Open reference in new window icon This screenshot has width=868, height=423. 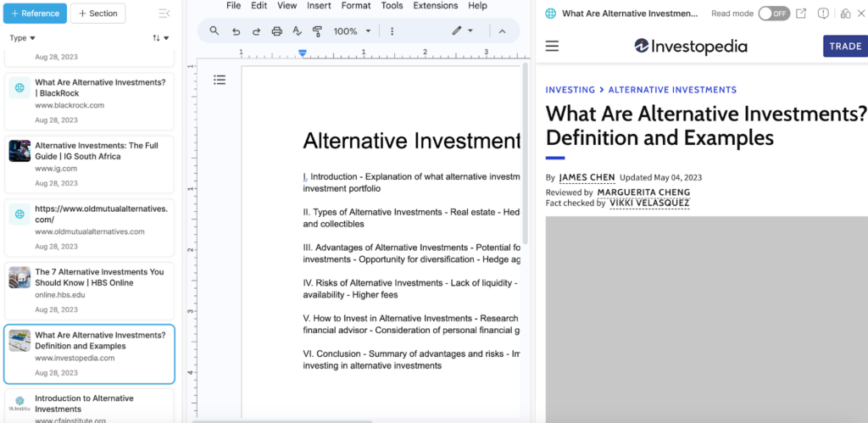click(801, 14)
